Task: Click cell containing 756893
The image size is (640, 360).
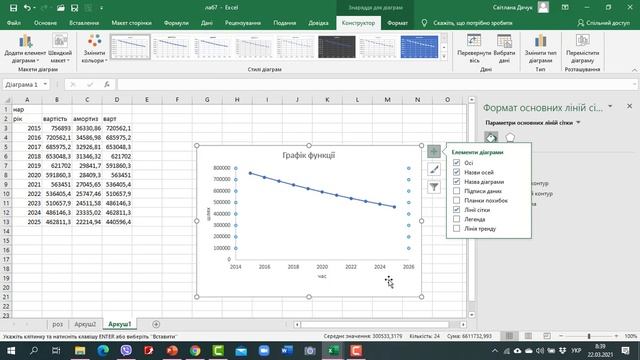Action: click(x=57, y=128)
